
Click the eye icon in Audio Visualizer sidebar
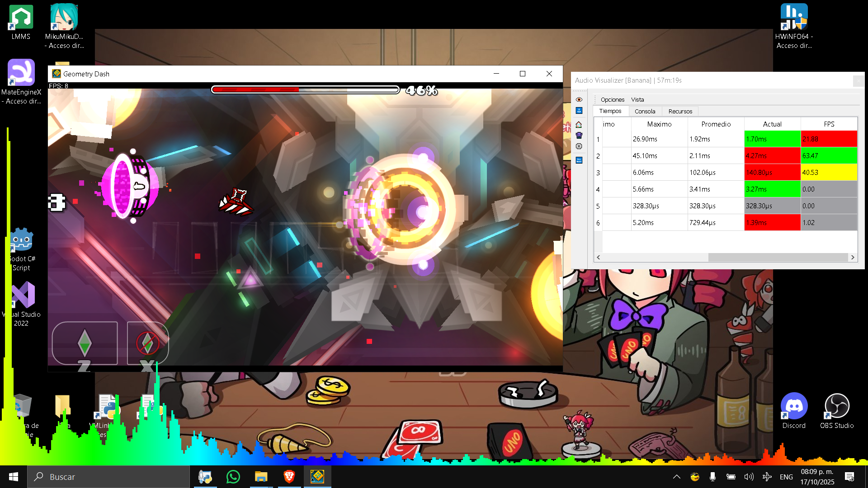tap(579, 99)
